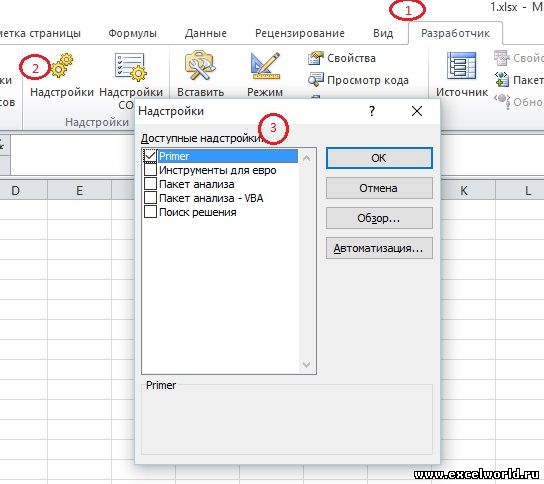Image resolution: width=544 pixels, height=484 pixels.
Task: Click the add-in list scroll up arrow
Action: (306, 159)
